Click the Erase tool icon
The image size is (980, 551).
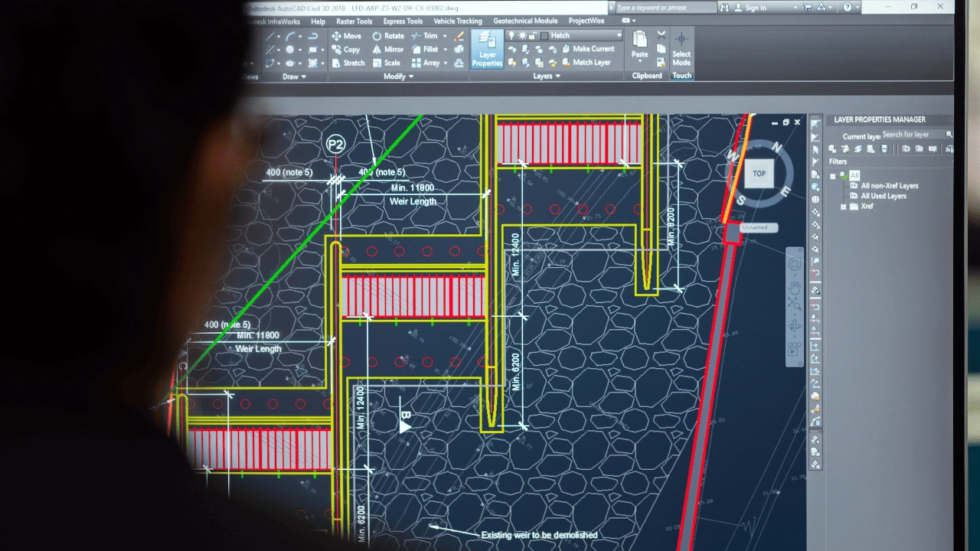tap(459, 36)
